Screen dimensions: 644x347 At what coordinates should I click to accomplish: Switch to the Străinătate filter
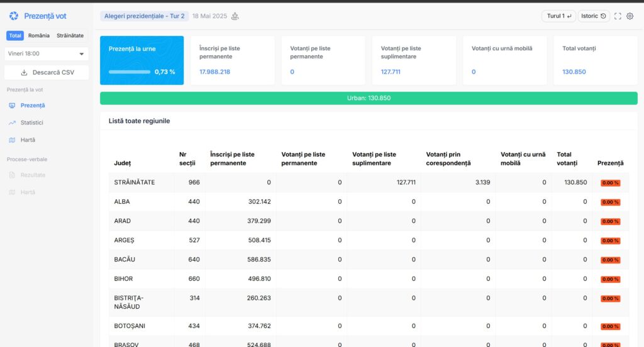(70, 36)
